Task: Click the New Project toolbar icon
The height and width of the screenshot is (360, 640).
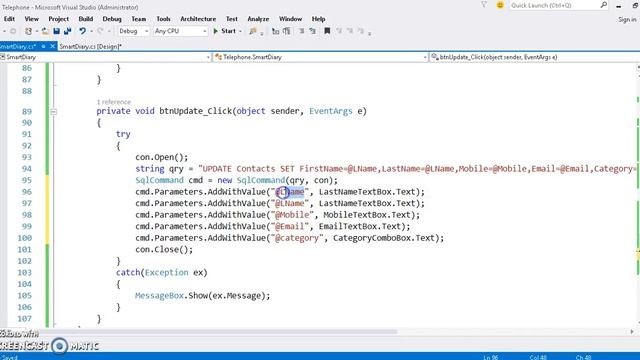Action: pyautogui.click(x=28, y=31)
